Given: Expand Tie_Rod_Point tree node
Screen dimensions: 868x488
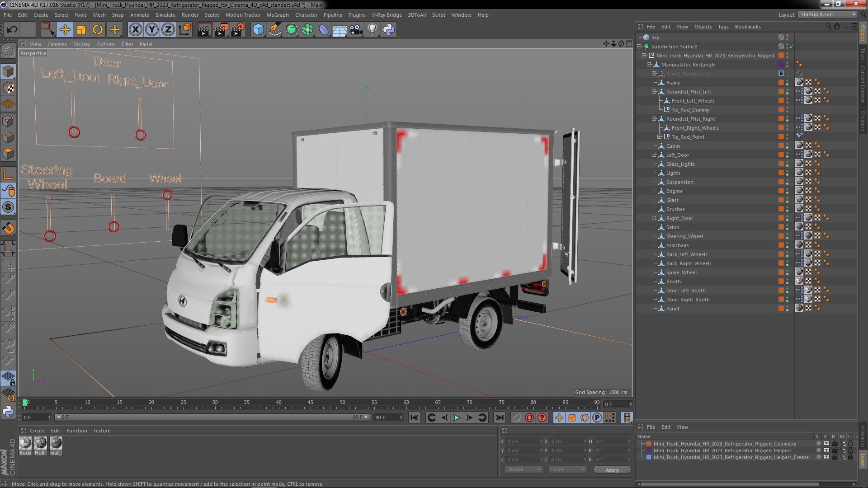Looking at the screenshot, I should pos(659,137).
